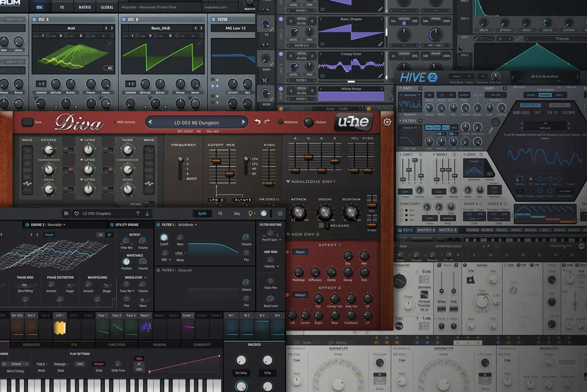Switch to the FX tab in Pigments

pos(220,213)
